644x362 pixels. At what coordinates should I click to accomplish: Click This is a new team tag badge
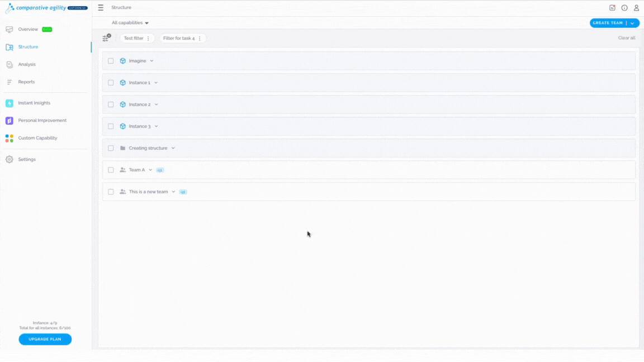pyautogui.click(x=183, y=192)
